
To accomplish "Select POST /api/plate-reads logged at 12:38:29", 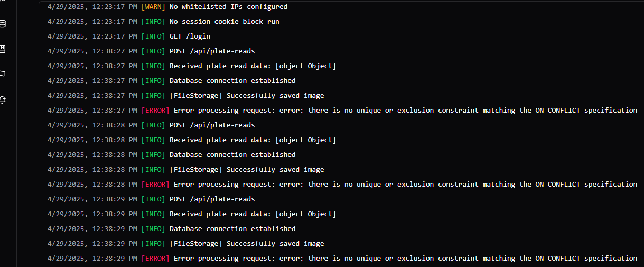I will coord(212,199).
